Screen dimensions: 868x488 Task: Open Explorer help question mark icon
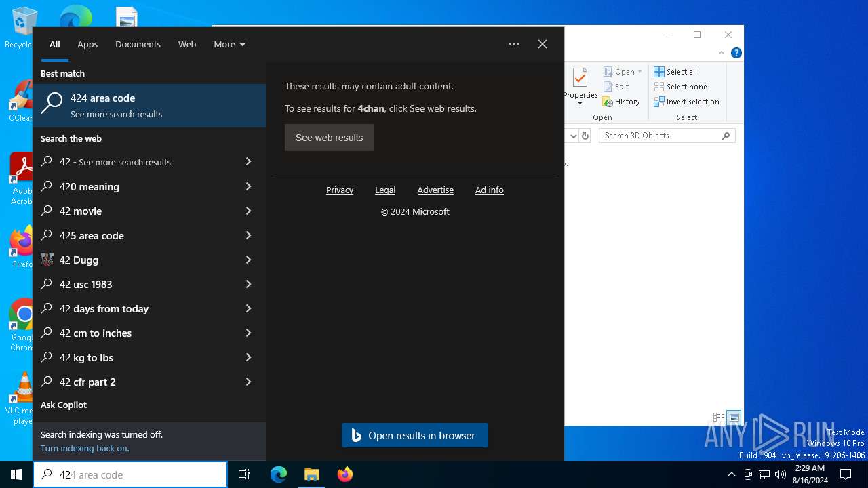click(x=736, y=53)
